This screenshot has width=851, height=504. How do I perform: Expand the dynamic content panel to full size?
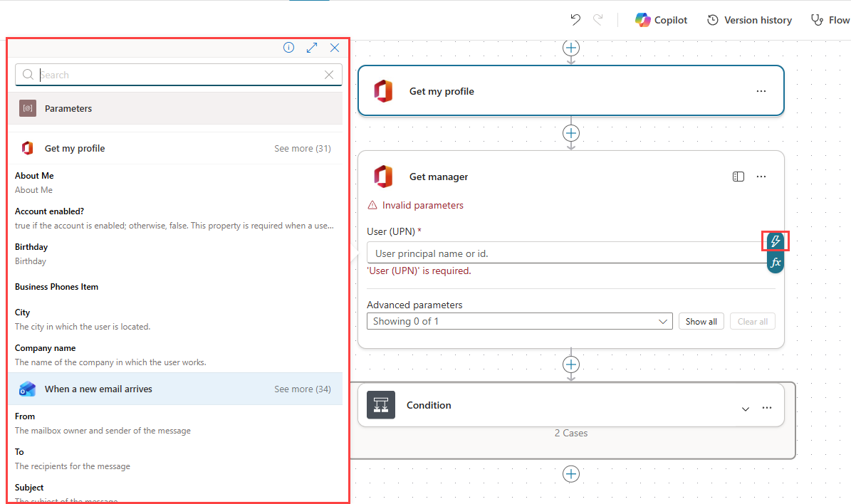311,48
